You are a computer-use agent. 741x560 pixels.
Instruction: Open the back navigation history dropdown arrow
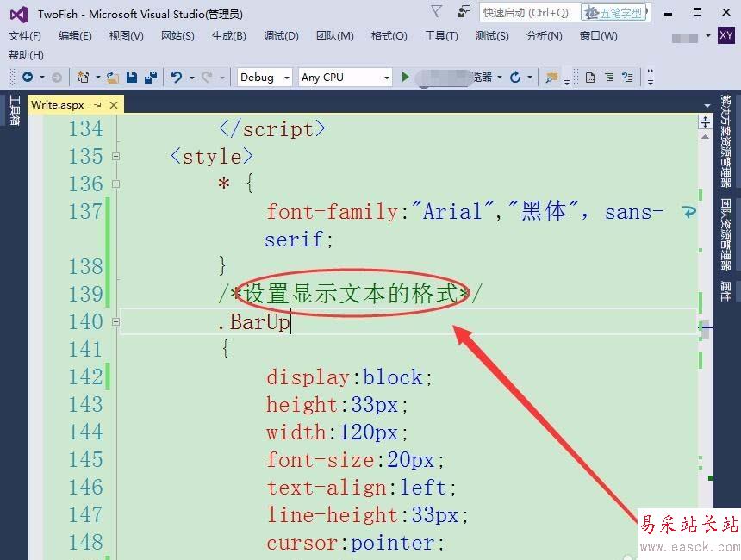[42, 77]
